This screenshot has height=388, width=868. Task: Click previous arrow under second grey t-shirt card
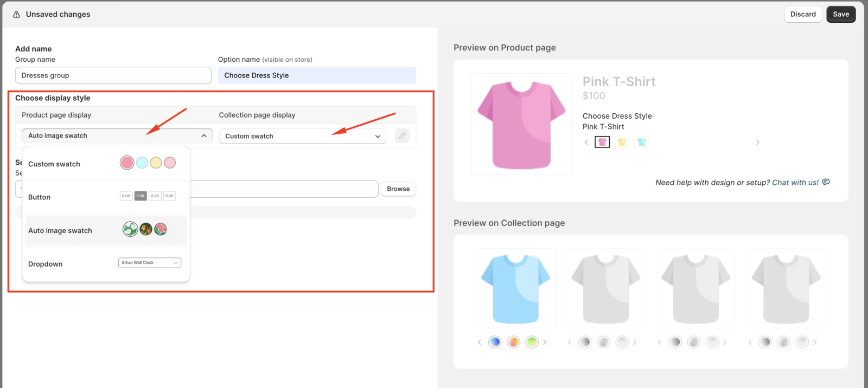tap(570, 342)
